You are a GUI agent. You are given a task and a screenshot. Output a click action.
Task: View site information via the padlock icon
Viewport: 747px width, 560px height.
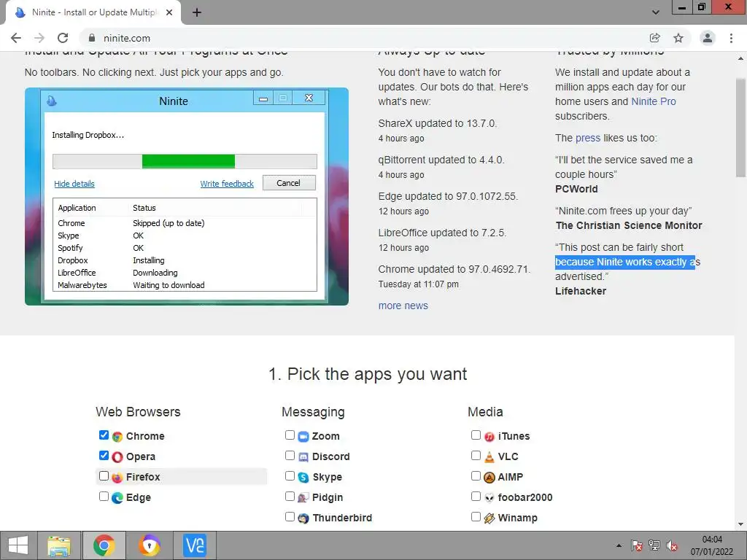pyautogui.click(x=92, y=38)
